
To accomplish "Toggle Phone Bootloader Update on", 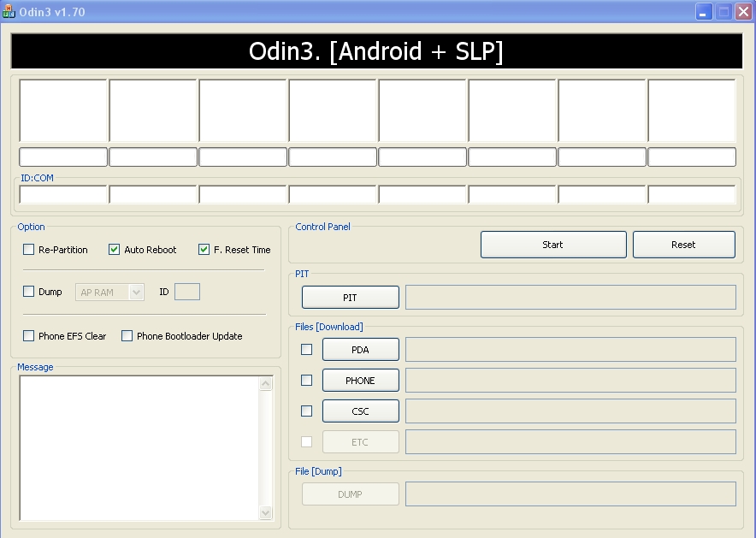I will (127, 336).
